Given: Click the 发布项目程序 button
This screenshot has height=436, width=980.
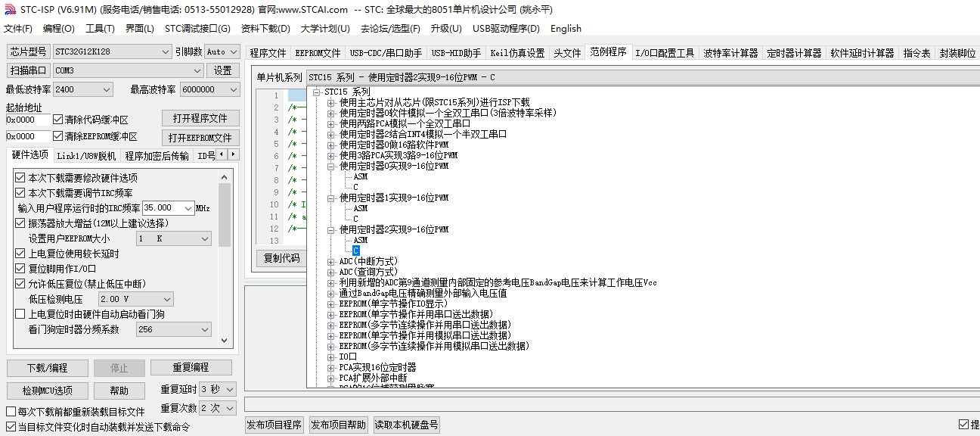Looking at the screenshot, I should 274,425.
